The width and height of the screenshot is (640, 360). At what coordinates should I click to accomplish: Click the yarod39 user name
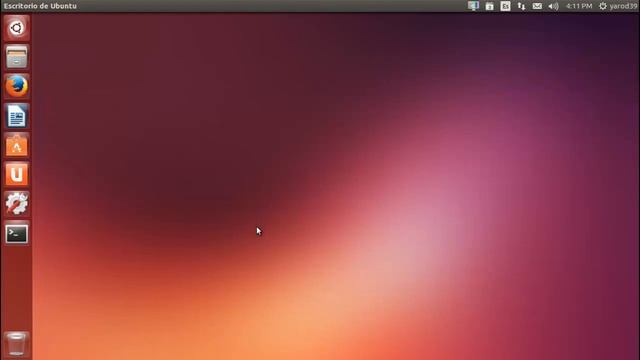(623, 6)
